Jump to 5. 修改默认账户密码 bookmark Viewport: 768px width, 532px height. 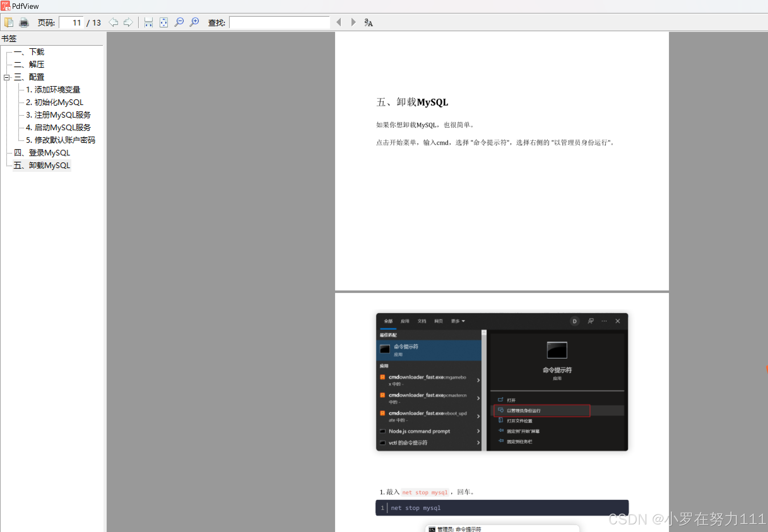click(60, 140)
